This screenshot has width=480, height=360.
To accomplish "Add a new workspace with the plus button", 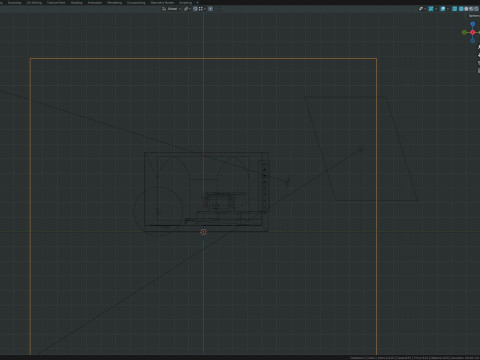I will [x=197, y=3].
